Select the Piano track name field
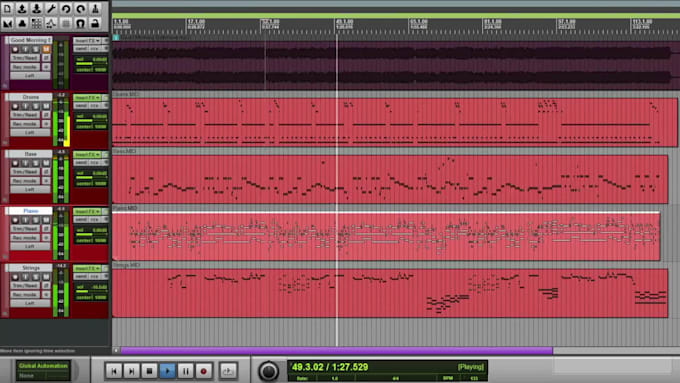Screen dimensions: 680x383 30,211
